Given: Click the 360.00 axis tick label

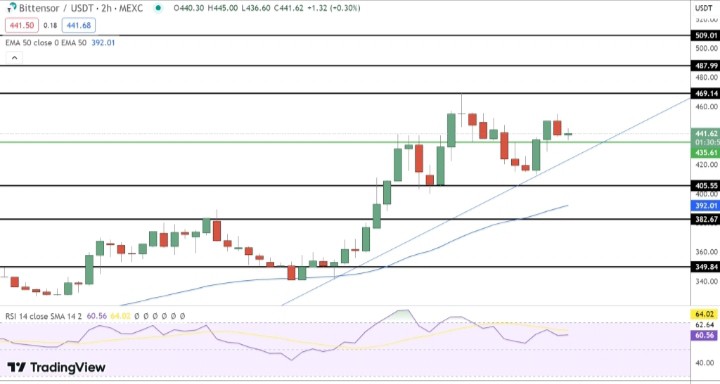Looking at the screenshot, I should click(706, 252).
